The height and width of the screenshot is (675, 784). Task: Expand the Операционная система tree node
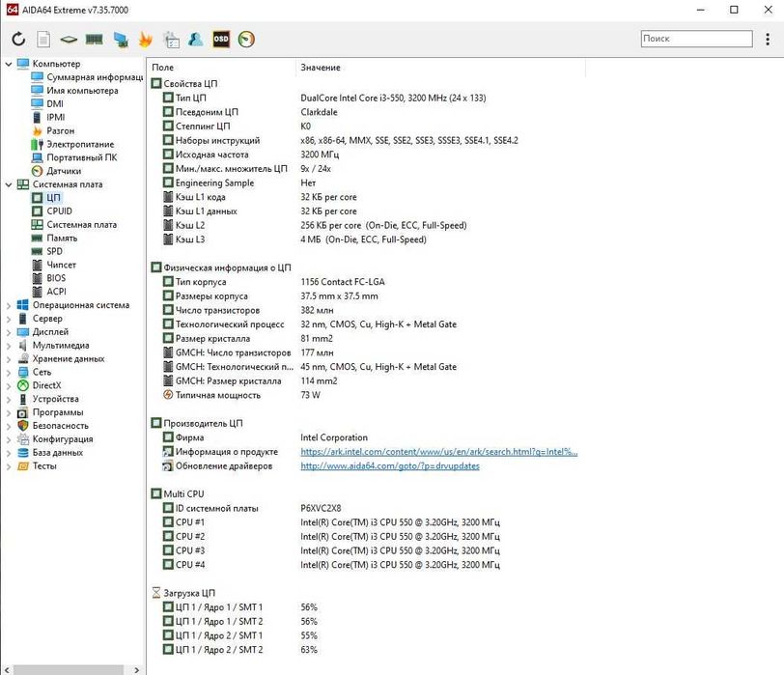tap(9, 305)
